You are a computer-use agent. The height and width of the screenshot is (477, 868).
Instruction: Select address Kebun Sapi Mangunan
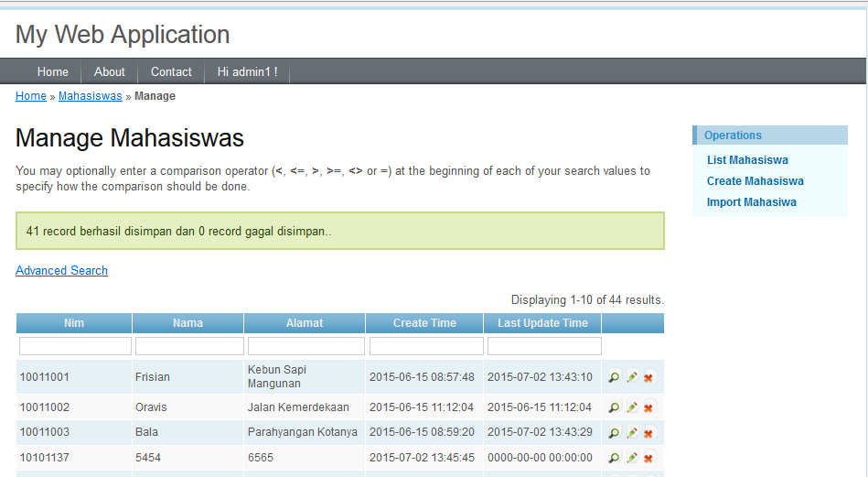click(x=277, y=376)
